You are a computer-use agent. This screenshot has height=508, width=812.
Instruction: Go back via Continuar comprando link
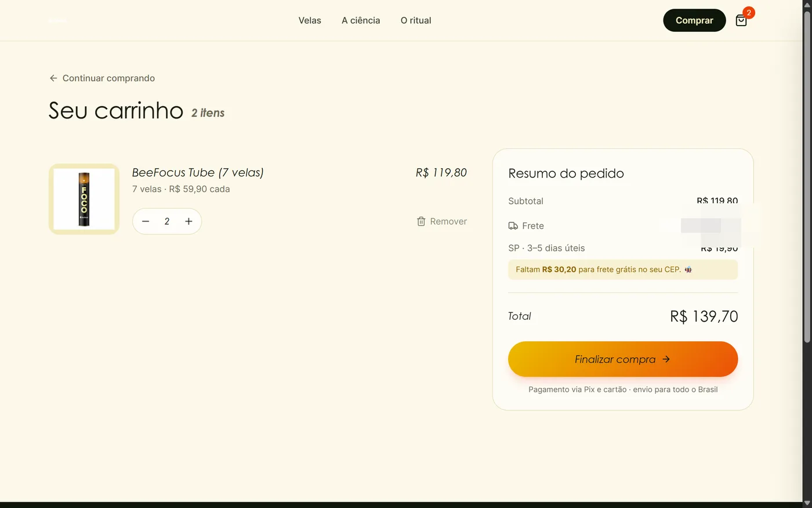102,78
